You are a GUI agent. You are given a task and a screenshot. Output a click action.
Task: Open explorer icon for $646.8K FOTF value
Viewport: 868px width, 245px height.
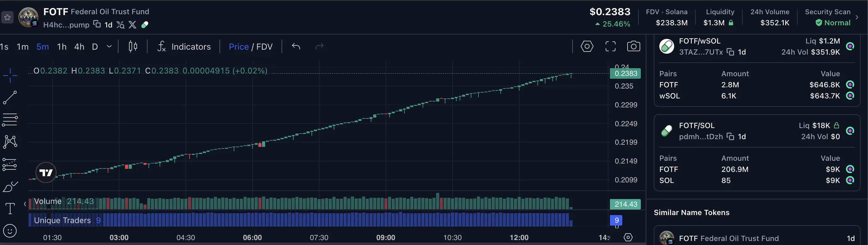850,84
